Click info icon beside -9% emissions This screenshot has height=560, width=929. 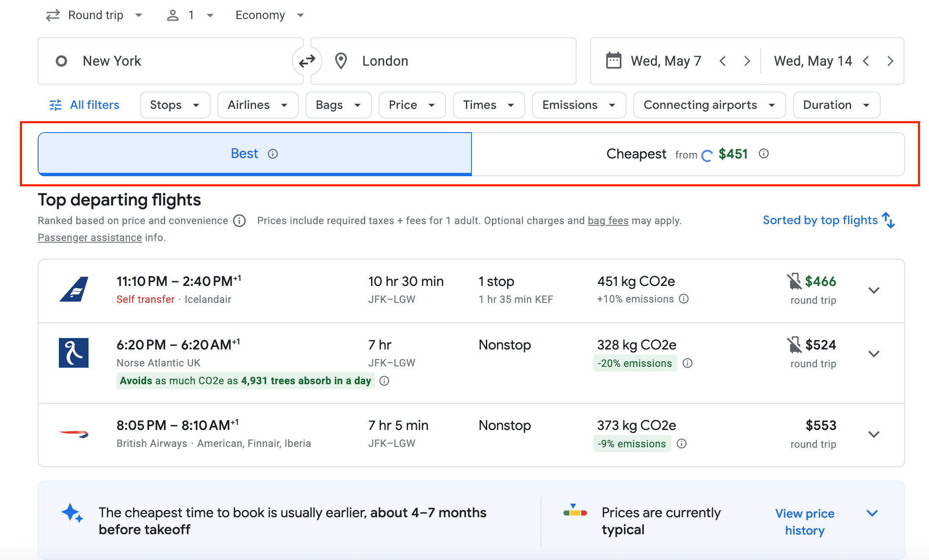click(682, 444)
